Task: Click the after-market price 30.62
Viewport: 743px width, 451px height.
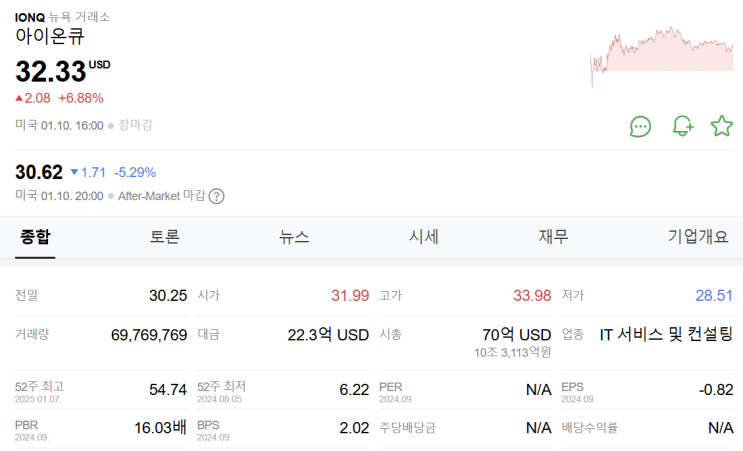Action: pyautogui.click(x=39, y=172)
